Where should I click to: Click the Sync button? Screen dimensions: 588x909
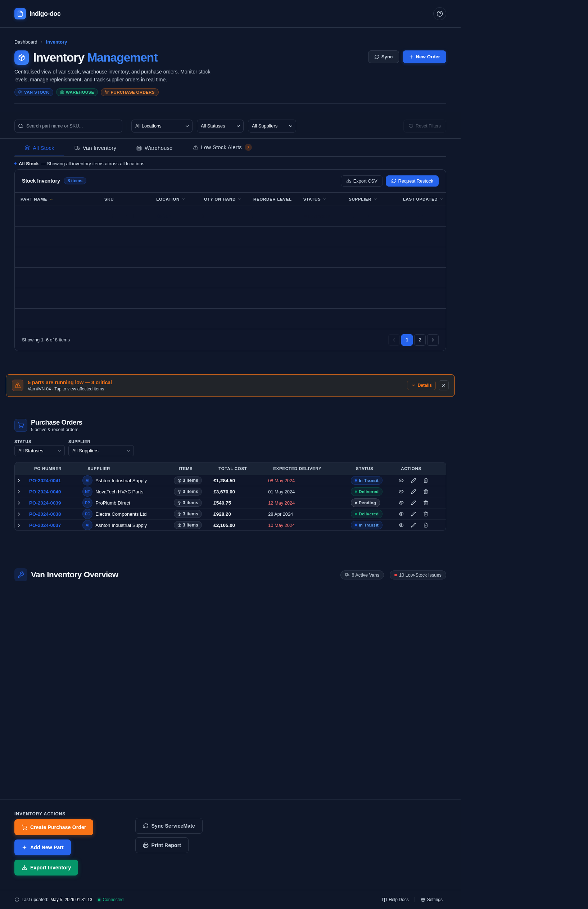click(384, 57)
